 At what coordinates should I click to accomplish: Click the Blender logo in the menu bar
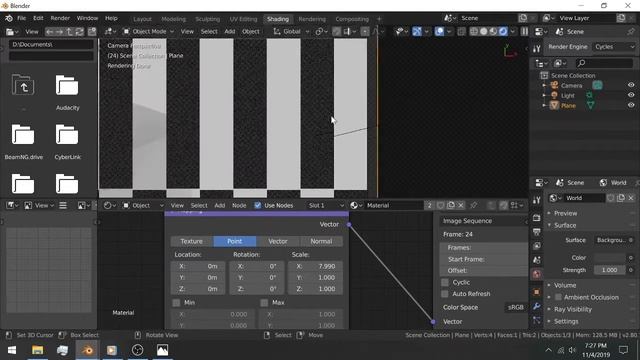point(9,18)
